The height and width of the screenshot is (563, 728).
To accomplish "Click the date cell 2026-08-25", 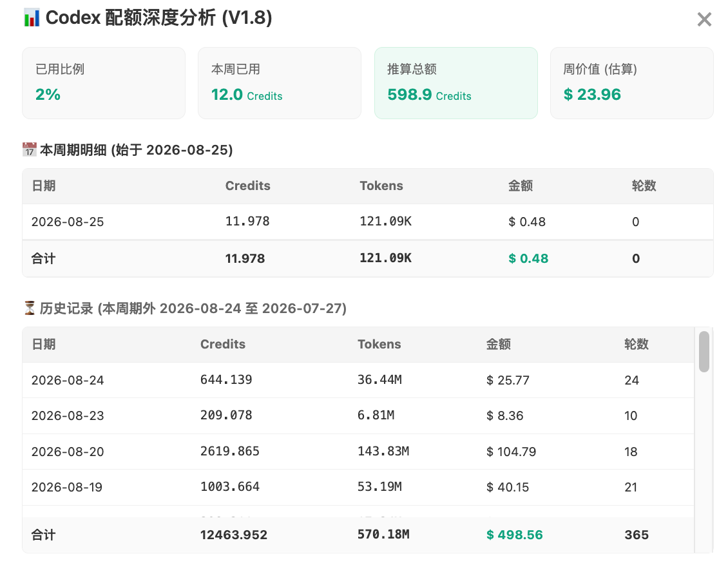I will [x=68, y=222].
